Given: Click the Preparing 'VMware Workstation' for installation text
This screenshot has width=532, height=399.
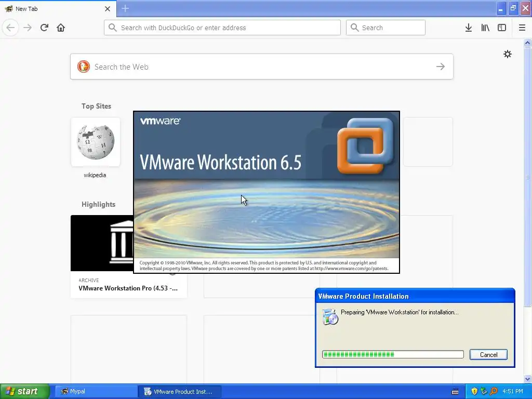Looking at the screenshot, I should tap(400, 312).
